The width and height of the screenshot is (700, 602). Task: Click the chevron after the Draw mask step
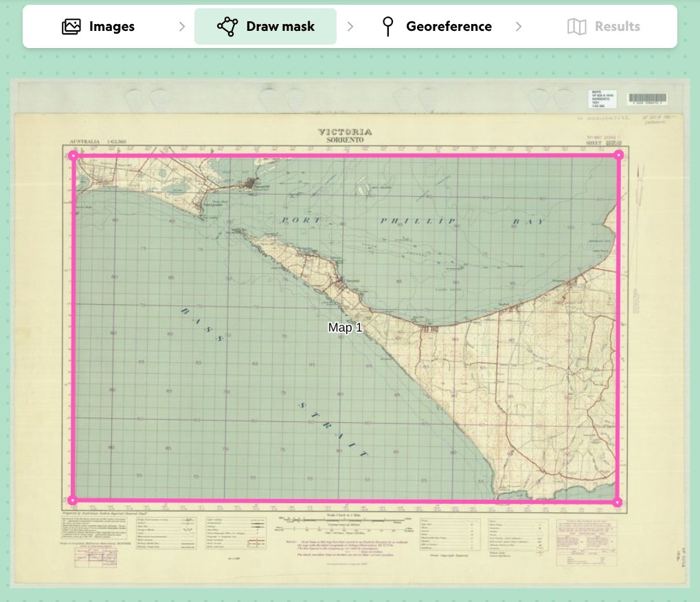pyautogui.click(x=350, y=27)
